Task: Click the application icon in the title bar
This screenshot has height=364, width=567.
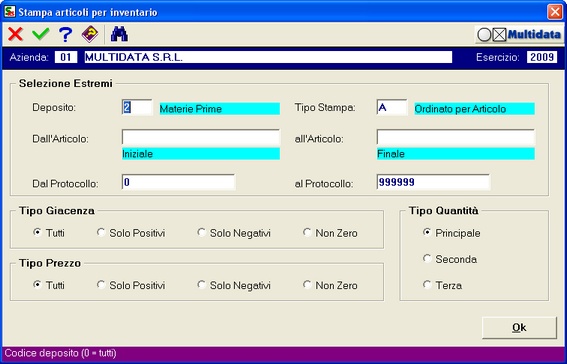Action: pyautogui.click(x=9, y=12)
